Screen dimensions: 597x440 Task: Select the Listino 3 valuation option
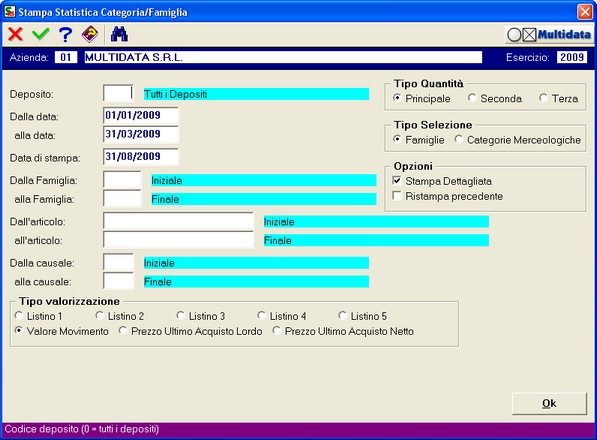tap(180, 316)
